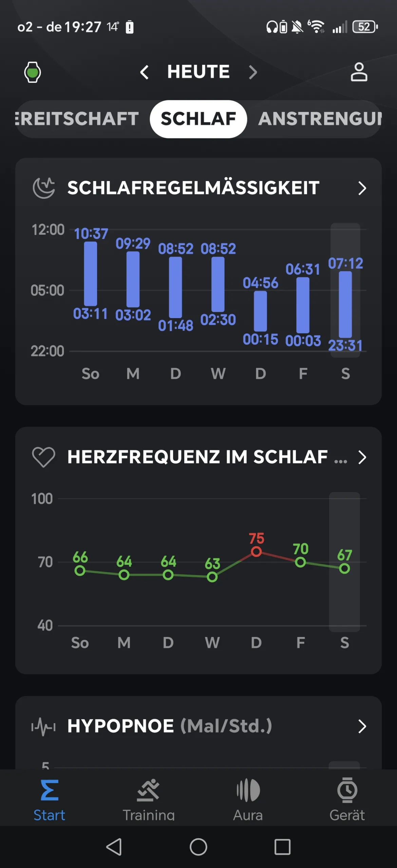Image resolution: width=397 pixels, height=868 pixels.
Task: Expand the Schlafregelmässigkeit details chevron
Action: [362, 188]
